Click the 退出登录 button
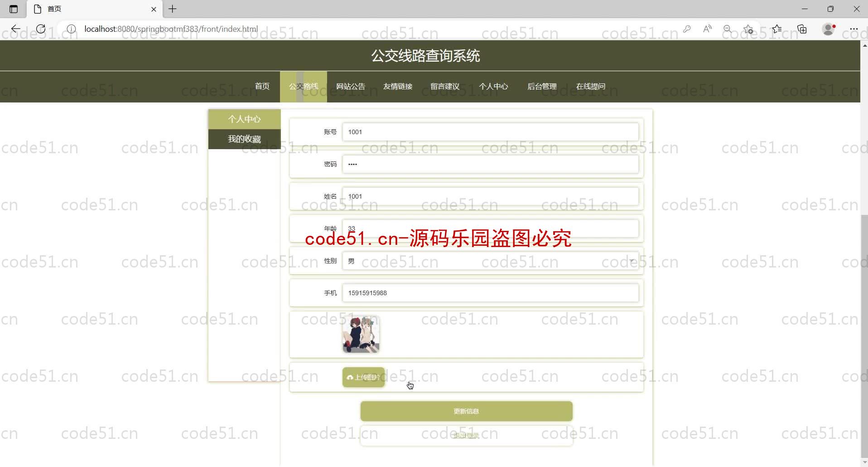868x467 pixels. (467, 436)
